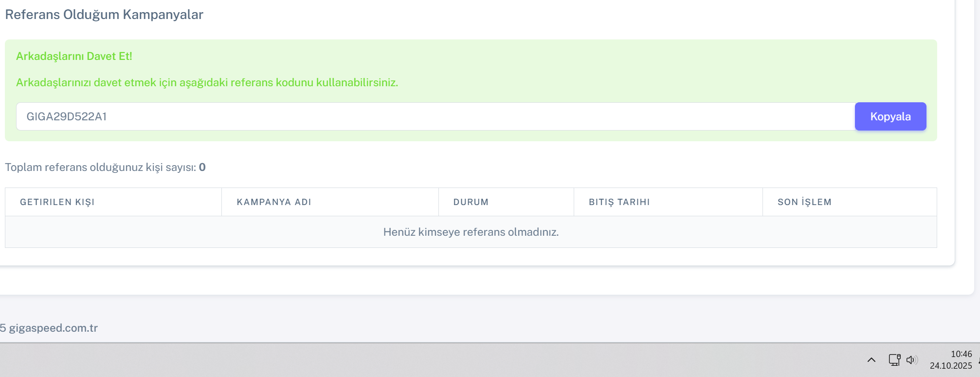Select the SON İŞLEM column header

click(804, 202)
